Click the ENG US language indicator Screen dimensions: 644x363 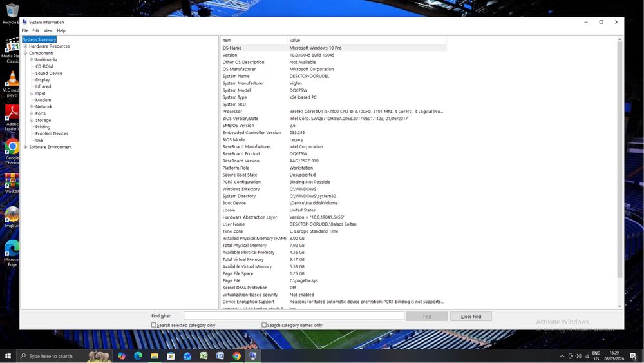[x=596, y=356]
